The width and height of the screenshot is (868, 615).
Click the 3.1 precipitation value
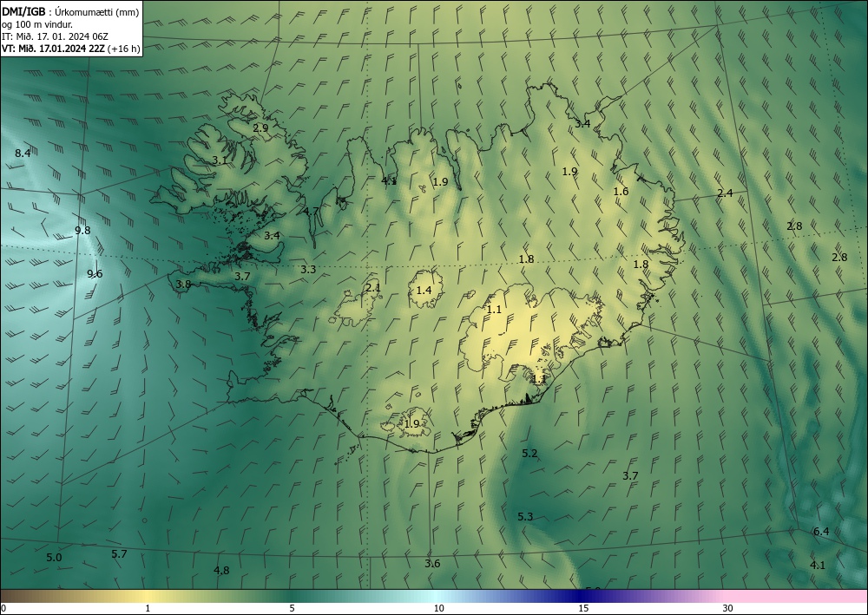220,160
